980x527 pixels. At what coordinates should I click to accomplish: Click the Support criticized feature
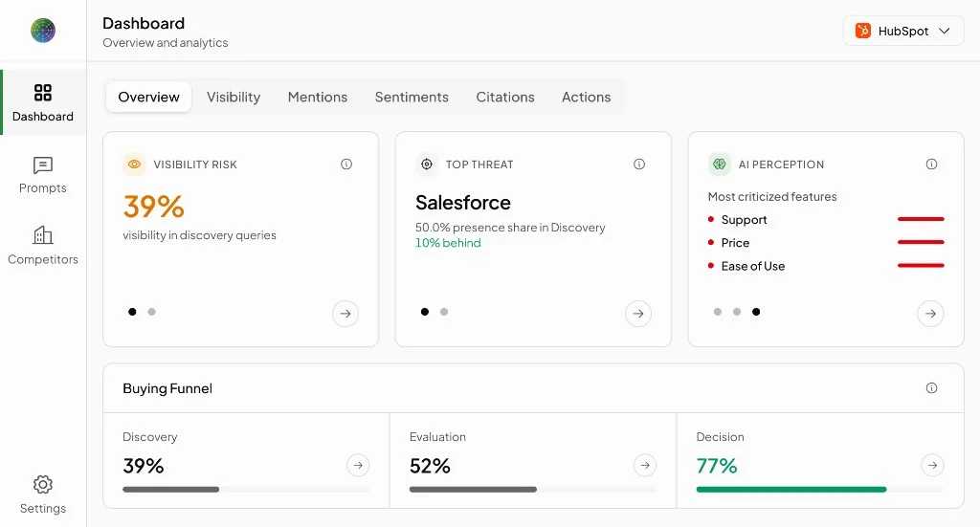tap(744, 220)
